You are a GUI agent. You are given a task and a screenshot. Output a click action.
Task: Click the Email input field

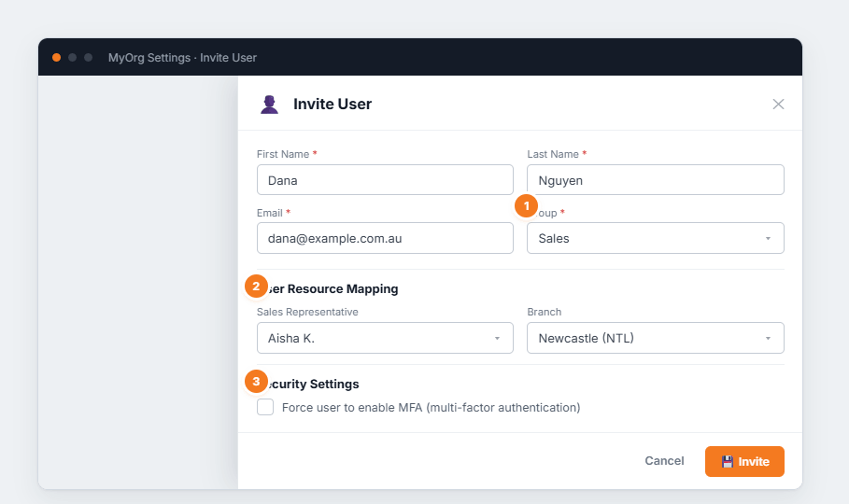(x=385, y=238)
